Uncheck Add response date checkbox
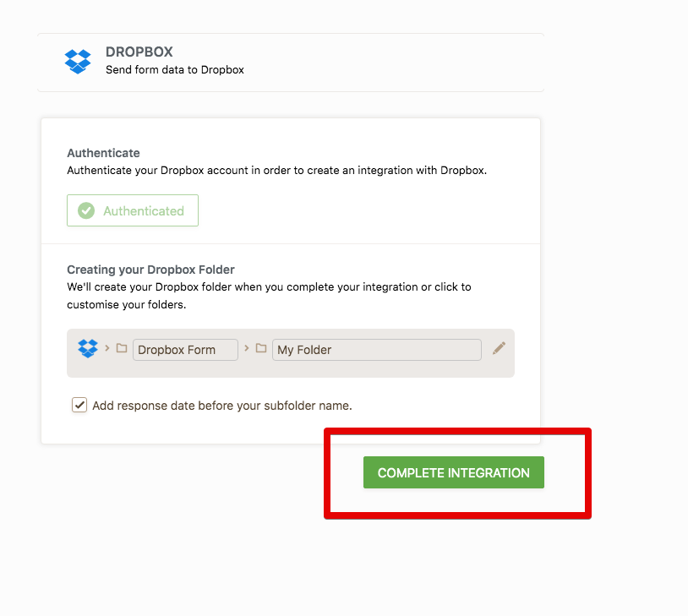 (x=79, y=405)
